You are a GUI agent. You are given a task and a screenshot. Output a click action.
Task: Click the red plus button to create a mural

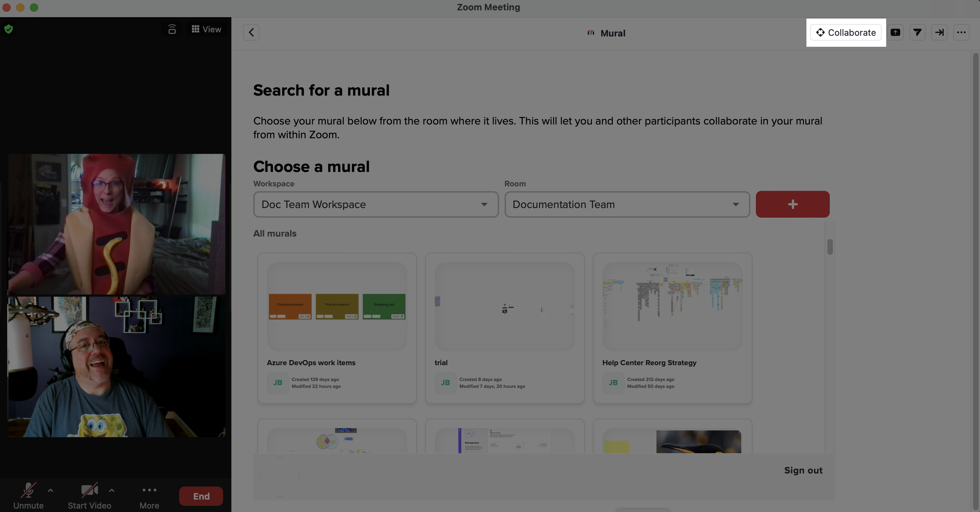tap(792, 204)
